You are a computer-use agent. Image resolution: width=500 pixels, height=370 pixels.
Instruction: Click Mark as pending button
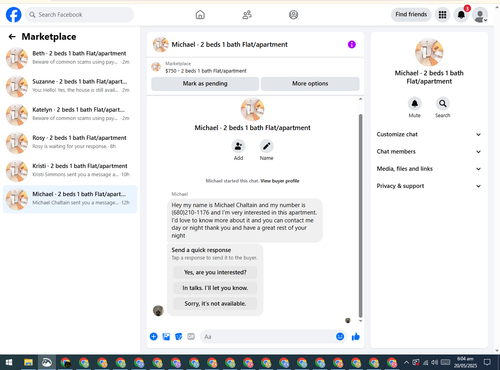pos(205,84)
